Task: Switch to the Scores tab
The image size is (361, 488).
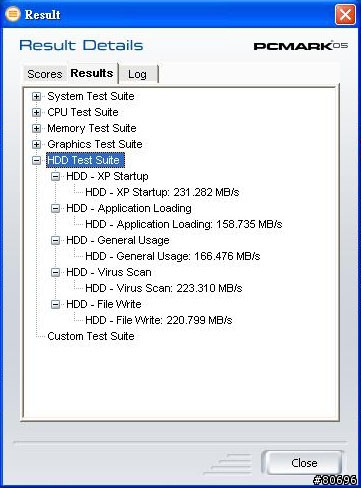Action: pos(45,74)
